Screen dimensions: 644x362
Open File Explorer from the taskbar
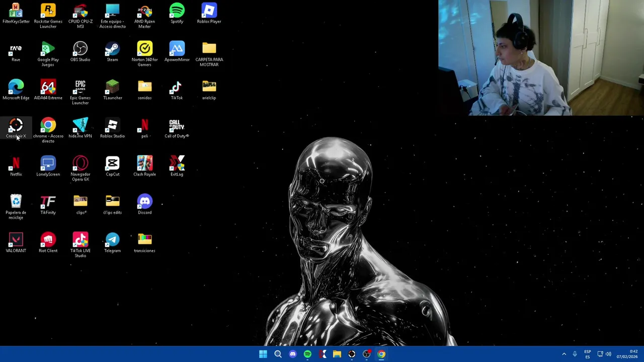(x=337, y=354)
